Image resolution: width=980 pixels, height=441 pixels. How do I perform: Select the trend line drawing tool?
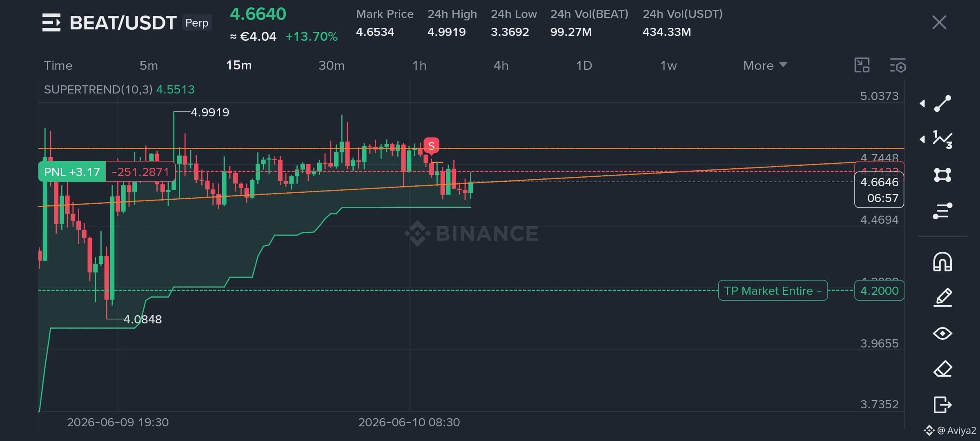point(942,104)
